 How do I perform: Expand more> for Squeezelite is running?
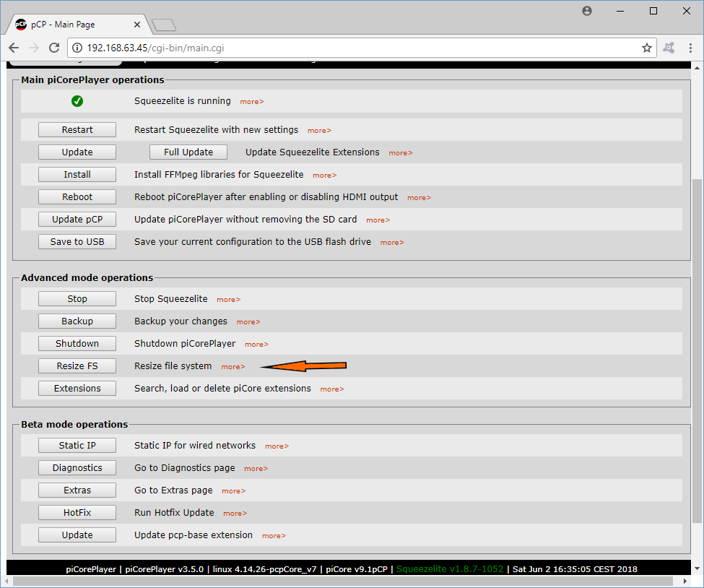(x=252, y=102)
